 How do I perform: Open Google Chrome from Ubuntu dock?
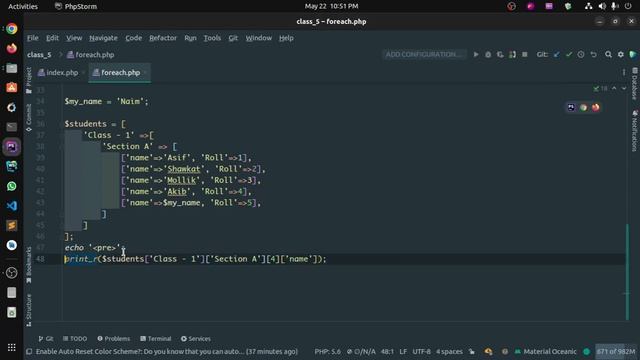point(12,29)
